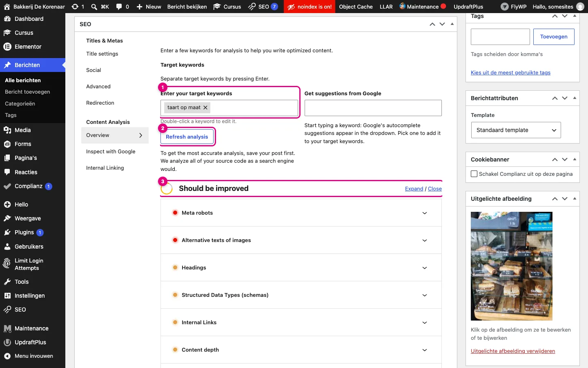Focus the Google suggestions input field
The image size is (588, 368).
(373, 108)
